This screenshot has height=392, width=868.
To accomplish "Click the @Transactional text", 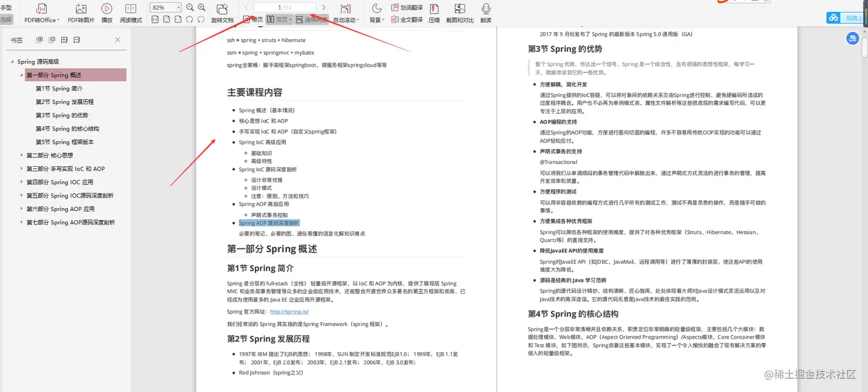I will (558, 162).
